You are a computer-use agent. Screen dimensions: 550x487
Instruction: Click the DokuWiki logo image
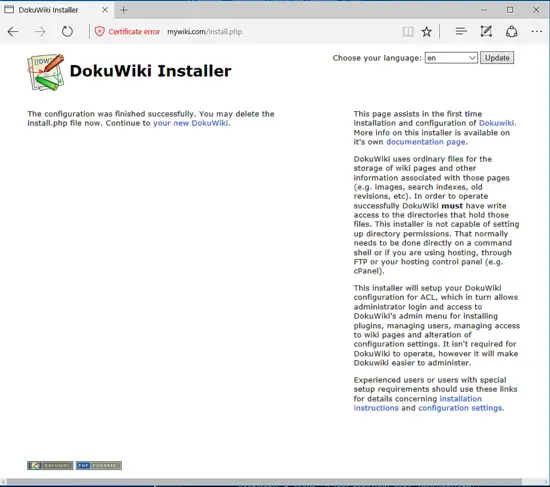(x=46, y=72)
